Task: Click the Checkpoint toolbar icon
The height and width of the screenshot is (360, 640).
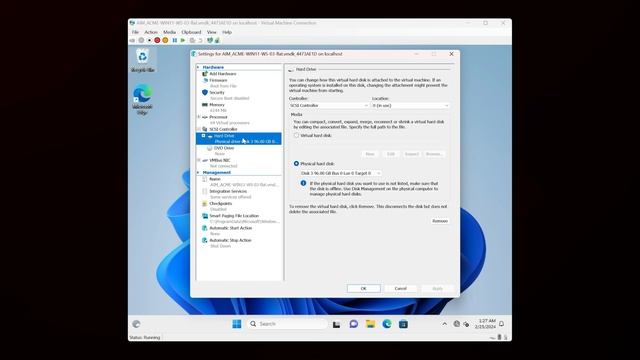Action: click(192, 40)
